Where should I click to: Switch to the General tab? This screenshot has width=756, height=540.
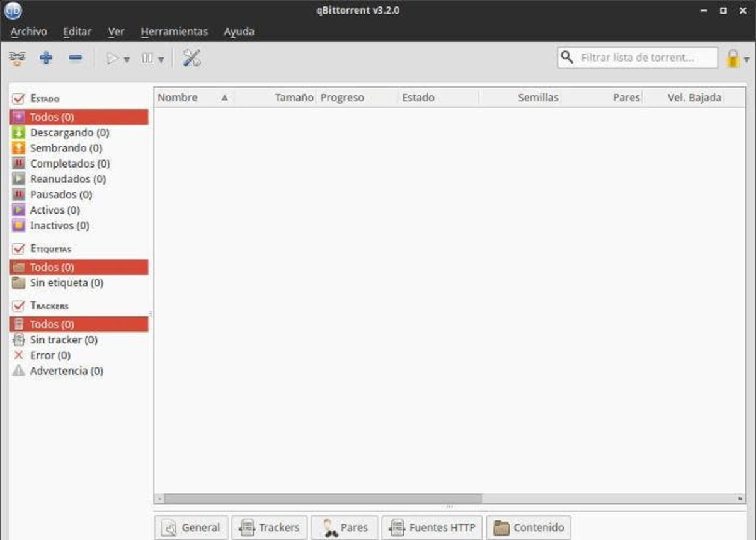pos(191,527)
